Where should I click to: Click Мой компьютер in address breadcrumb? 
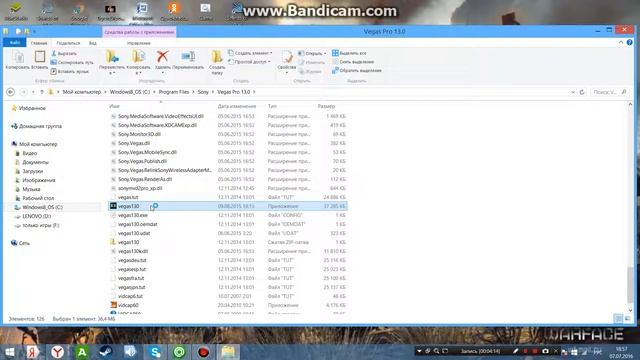(82, 92)
